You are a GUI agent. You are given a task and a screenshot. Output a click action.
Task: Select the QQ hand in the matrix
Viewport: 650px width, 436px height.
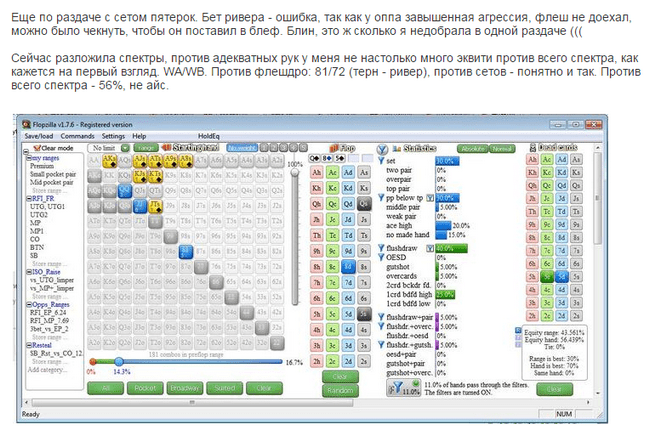[x=125, y=191]
